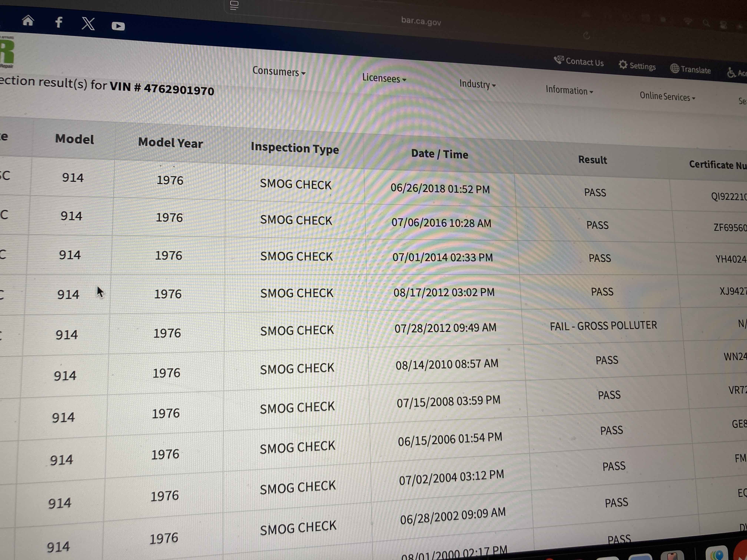This screenshot has height=560, width=747.
Task: Click the Translate globe icon
Action: [x=674, y=68]
